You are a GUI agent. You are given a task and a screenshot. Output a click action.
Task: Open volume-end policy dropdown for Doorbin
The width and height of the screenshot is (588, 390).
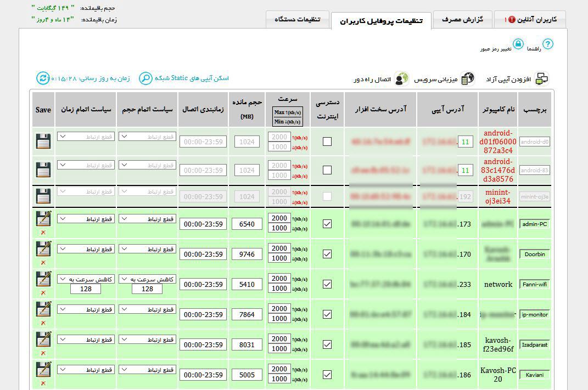(147, 249)
